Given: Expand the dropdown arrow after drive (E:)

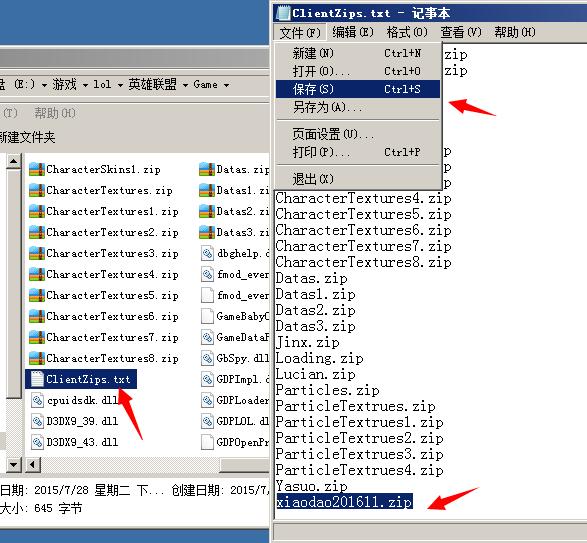Looking at the screenshot, I should pos(45,85).
